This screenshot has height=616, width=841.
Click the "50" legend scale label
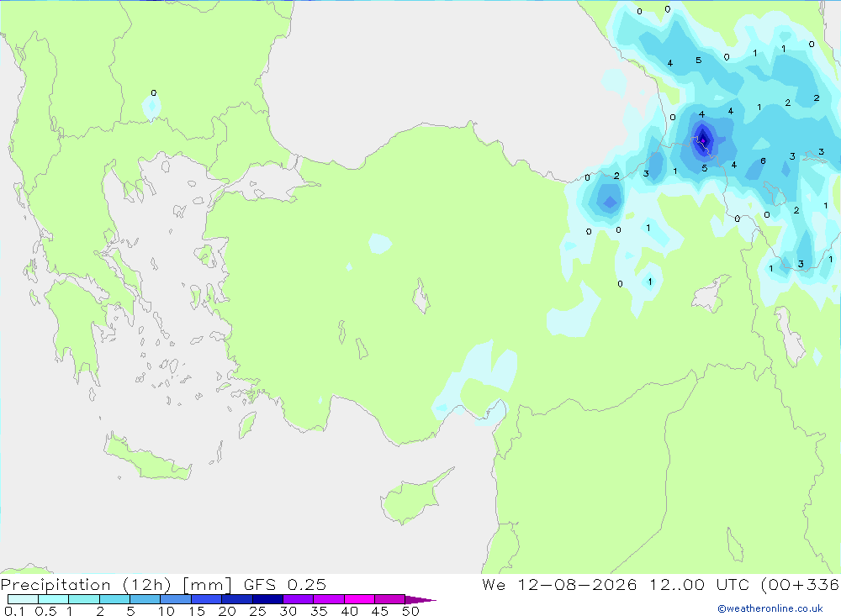pyautogui.click(x=410, y=611)
